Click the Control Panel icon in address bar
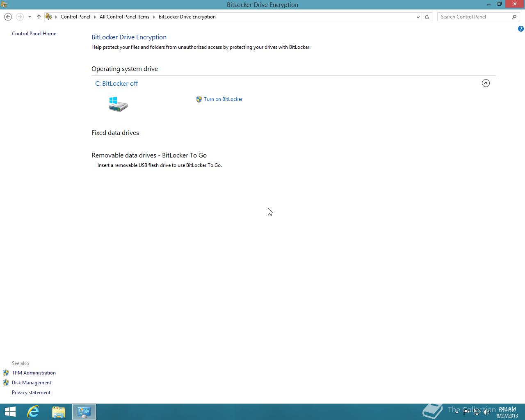The height and width of the screenshot is (420, 525). pyautogui.click(x=49, y=17)
